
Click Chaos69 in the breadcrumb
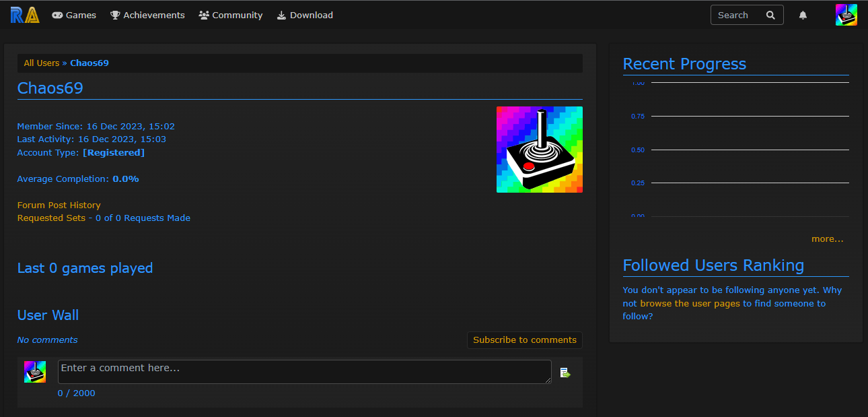(89, 63)
